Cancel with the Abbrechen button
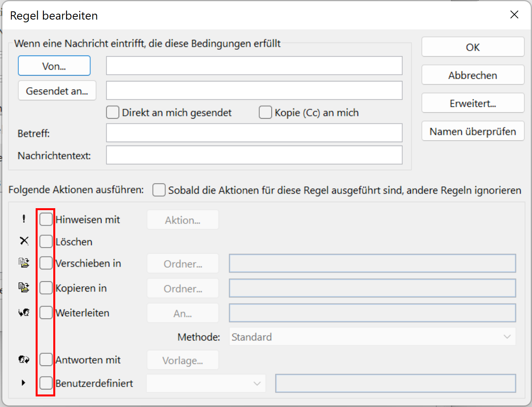The height and width of the screenshot is (407, 532). click(x=473, y=75)
